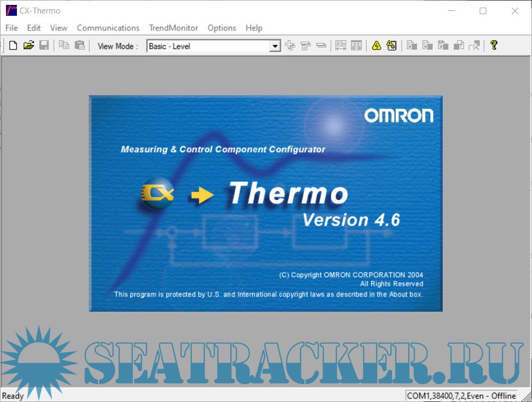
Task: Click the Open folder icon
Action: click(29, 46)
